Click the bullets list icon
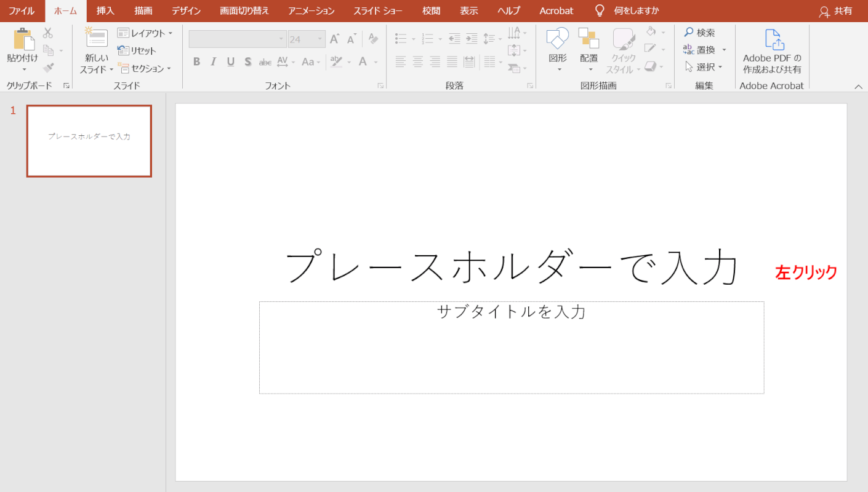This screenshot has width=868, height=492. [401, 39]
